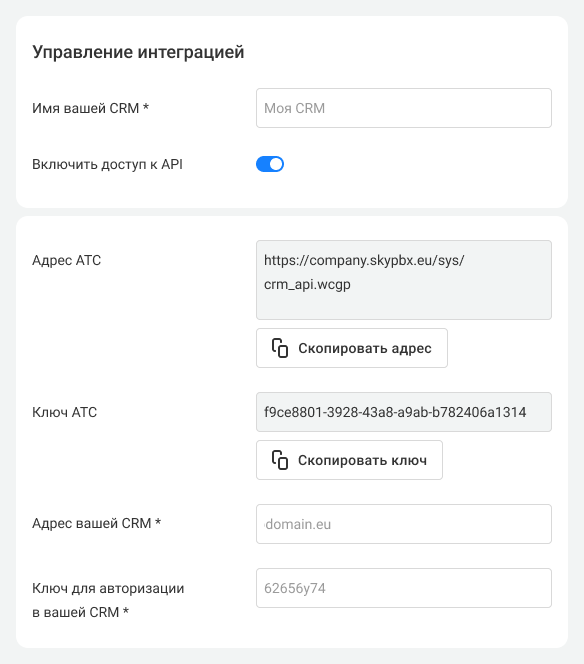Click the asterisk after "Адрес вашей CRM"
584x664 pixels.
(158, 522)
